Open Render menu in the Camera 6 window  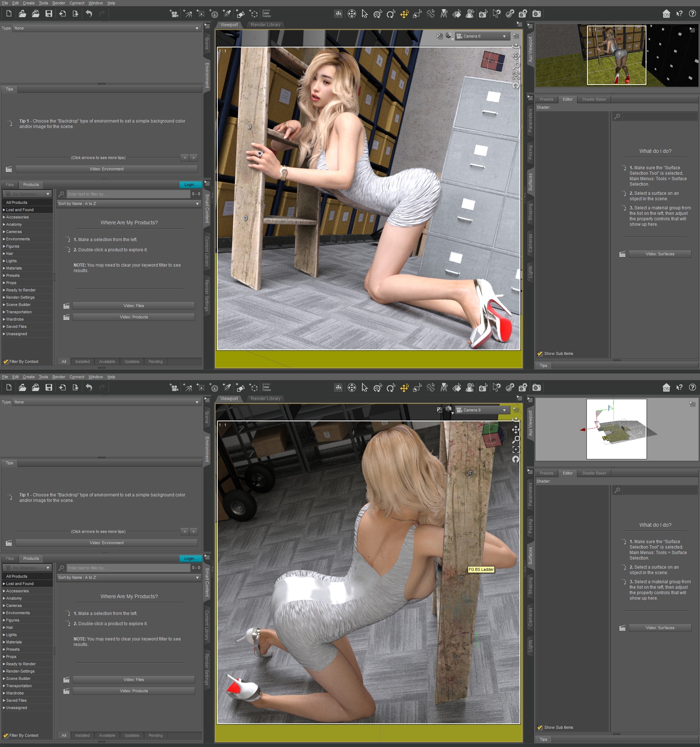click(x=59, y=3)
